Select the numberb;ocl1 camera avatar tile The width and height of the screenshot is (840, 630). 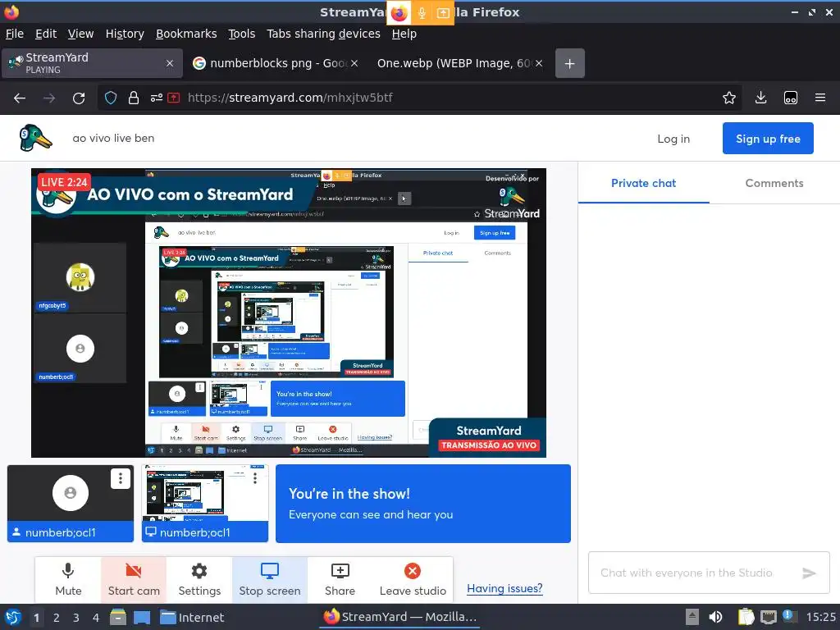[x=71, y=503]
